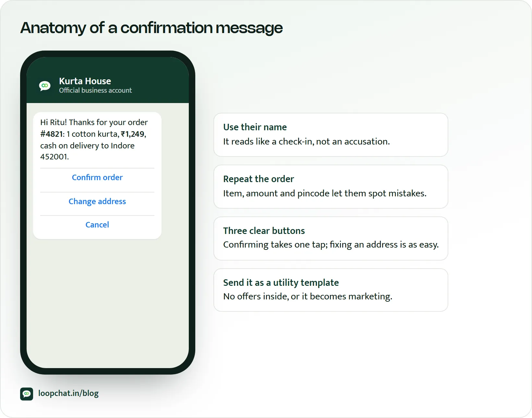Click 'Item, amount and pincode' description text
The image size is (532, 418).
click(325, 193)
